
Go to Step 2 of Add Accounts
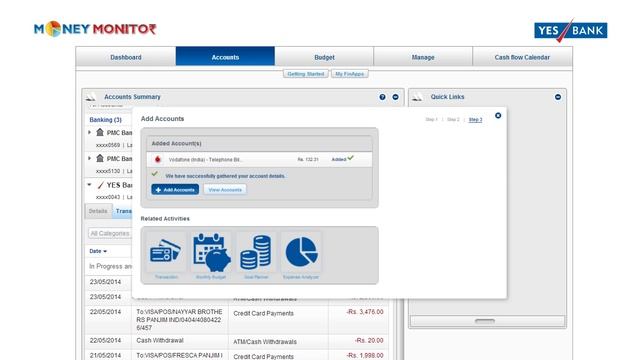(x=453, y=120)
